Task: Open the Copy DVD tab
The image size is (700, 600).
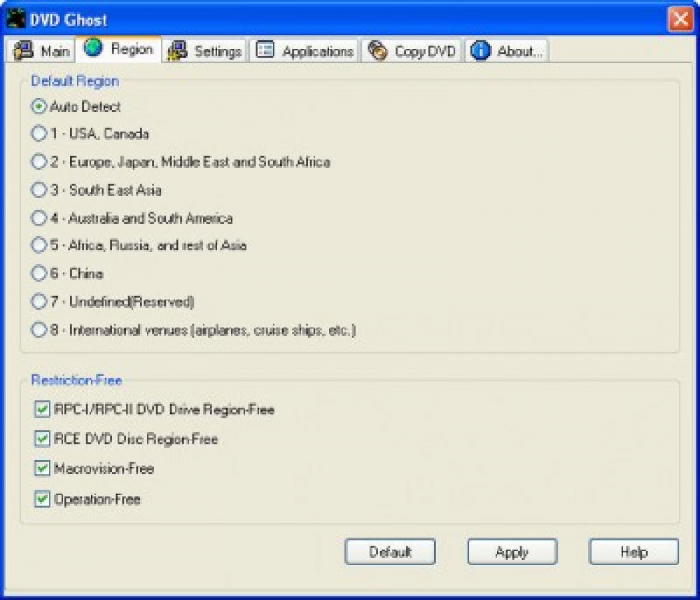Action: click(412, 51)
